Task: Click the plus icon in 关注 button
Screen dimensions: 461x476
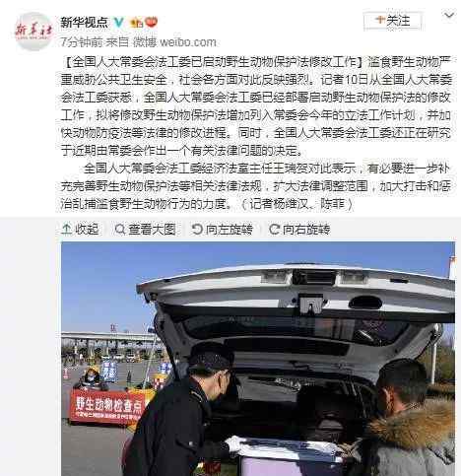Action: click(x=380, y=20)
